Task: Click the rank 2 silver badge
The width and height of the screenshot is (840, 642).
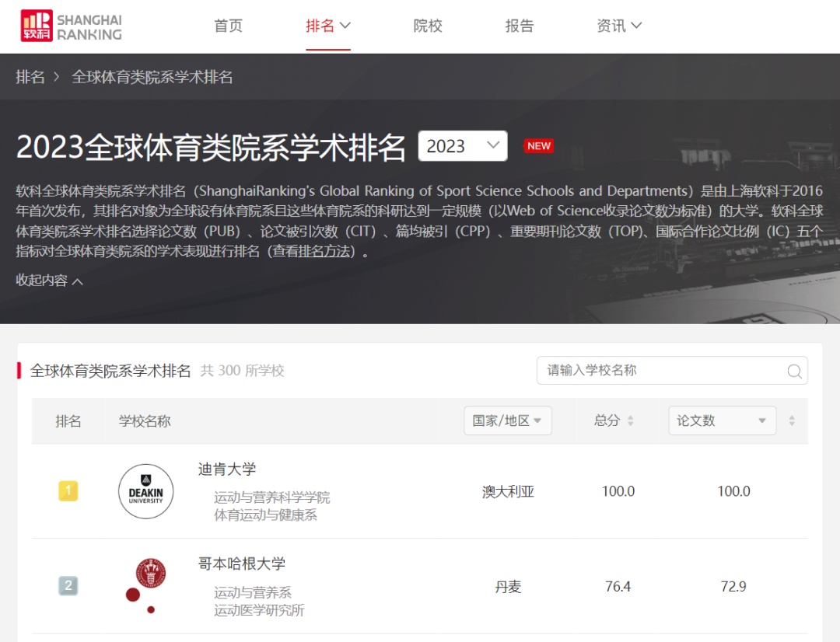Action: point(68,585)
